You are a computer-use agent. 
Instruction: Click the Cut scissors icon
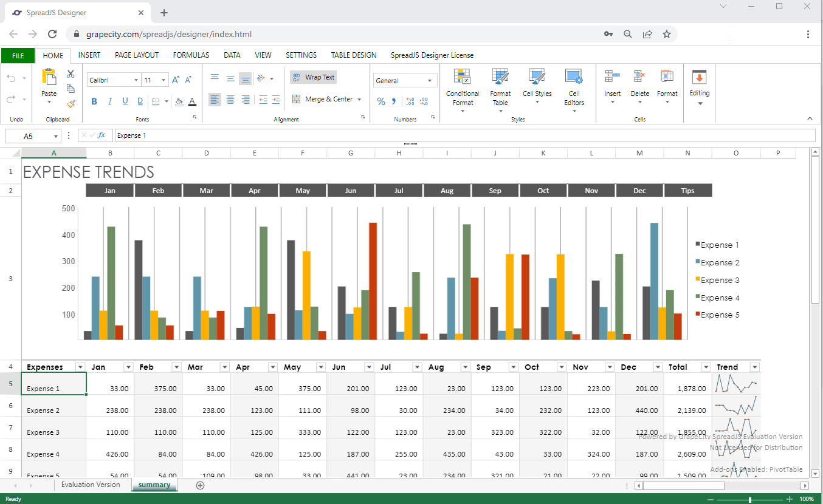pyautogui.click(x=71, y=74)
